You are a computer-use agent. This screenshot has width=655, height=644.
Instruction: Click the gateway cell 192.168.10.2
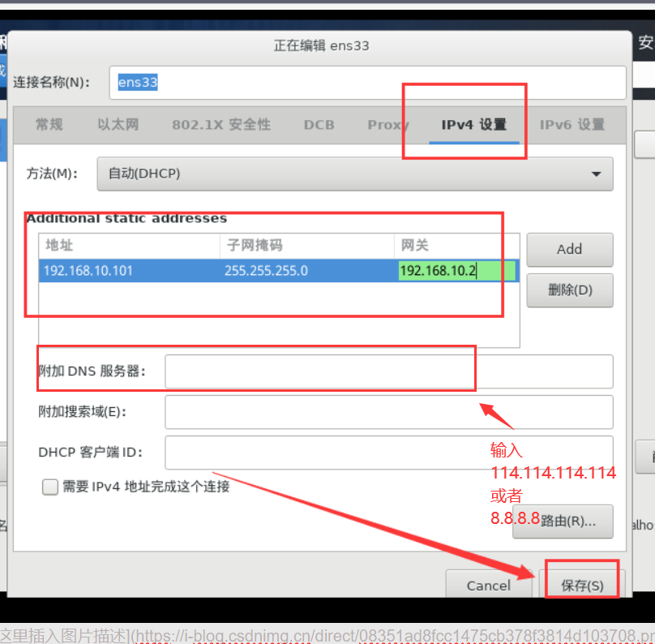456,271
